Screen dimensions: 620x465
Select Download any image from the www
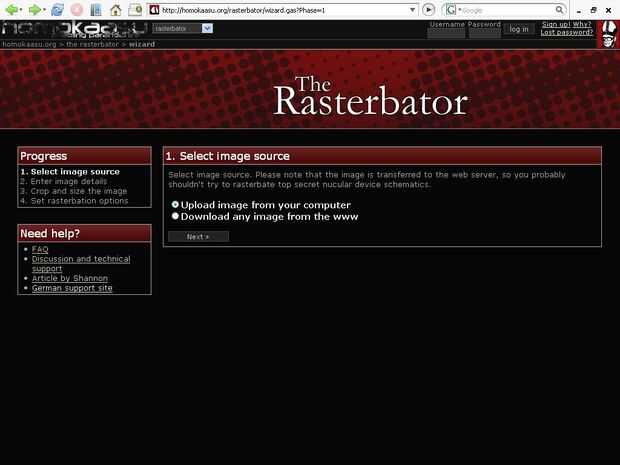click(175, 216)
